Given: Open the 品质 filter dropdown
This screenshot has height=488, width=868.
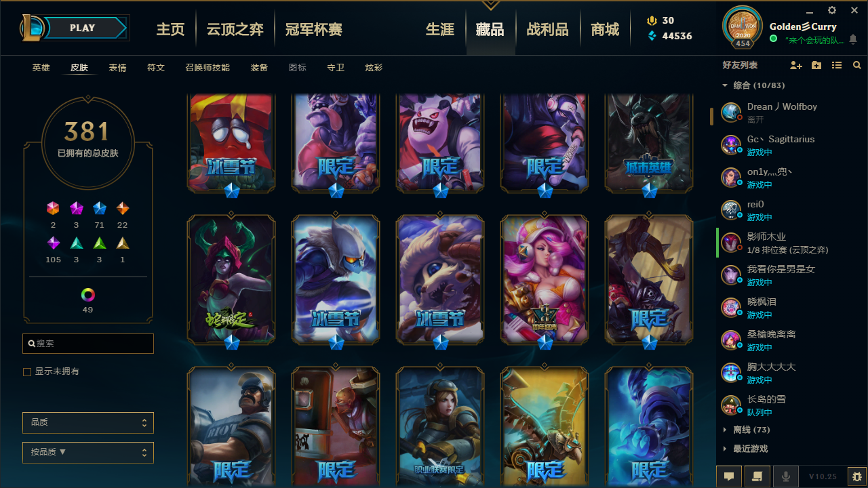Looking at the screenshot, I should (x=88, y=422).
